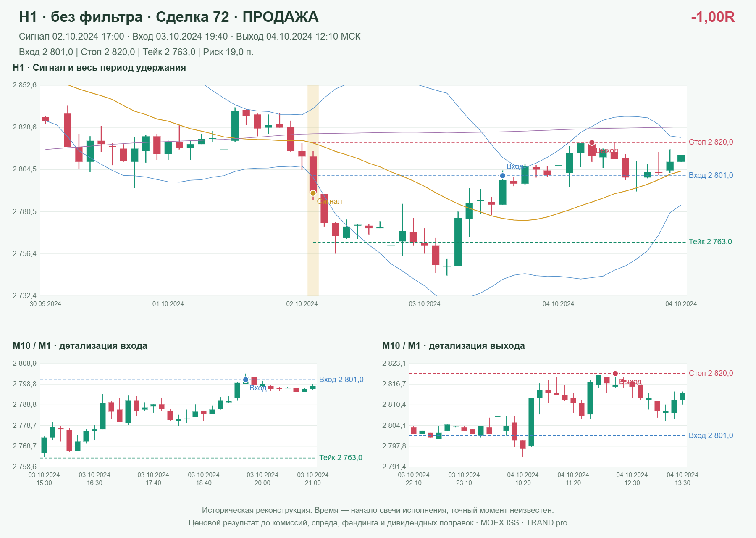Image resolution: width=756 pixels, height=538 pixels.
Task: Click the 'Тейк 2 763,0' label in entry detail chart
Action: tap(341, 458)
